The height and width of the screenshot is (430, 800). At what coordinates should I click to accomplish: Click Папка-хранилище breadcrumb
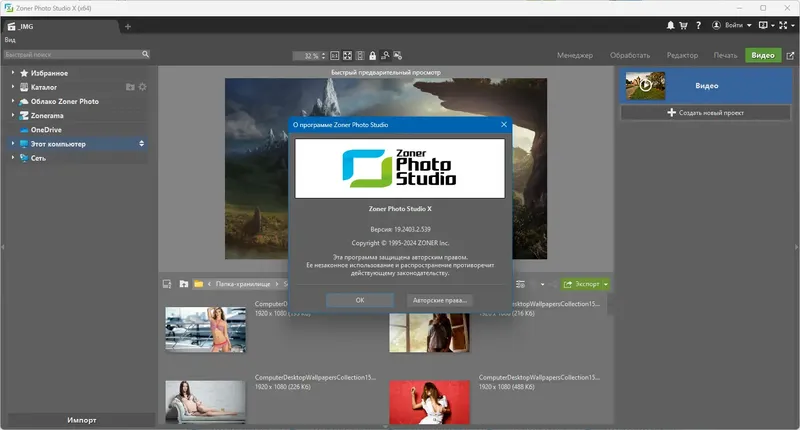click(x=243, y=284)
